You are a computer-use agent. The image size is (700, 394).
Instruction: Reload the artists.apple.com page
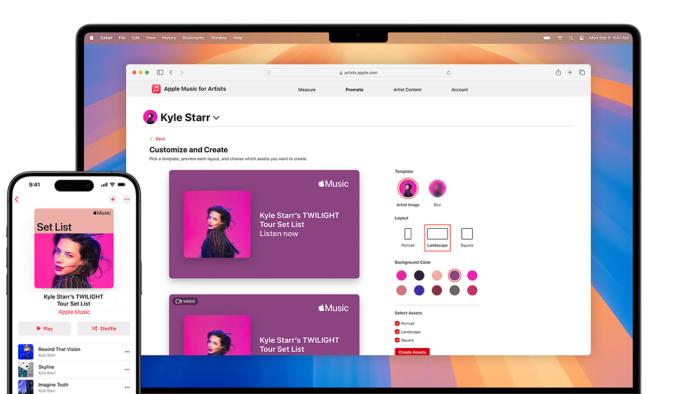[x=448, y=73]
